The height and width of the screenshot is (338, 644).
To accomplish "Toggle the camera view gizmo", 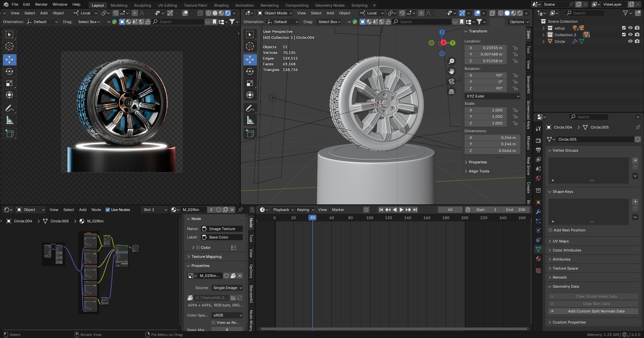I will pyautogui.click(x=452, y=81).
